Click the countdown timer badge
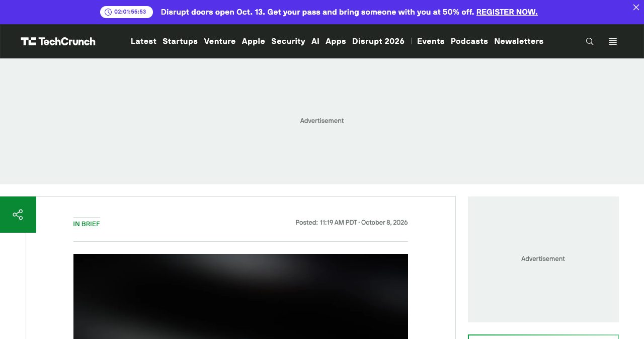 pyautogui.click(x=126, y=12)
